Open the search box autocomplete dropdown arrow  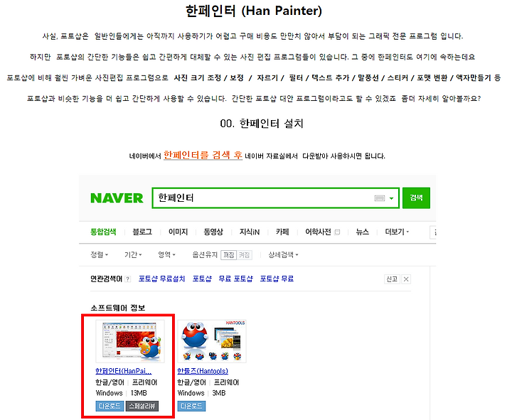[391, 198]
